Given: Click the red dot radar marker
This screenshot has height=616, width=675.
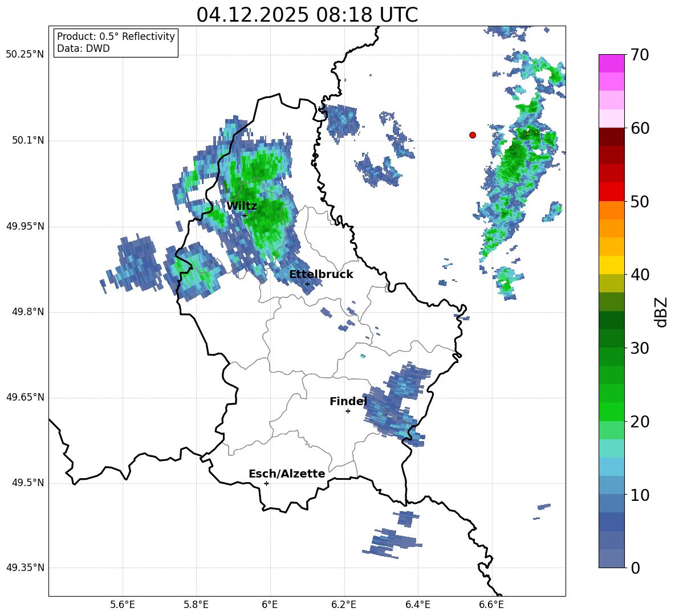Looking at the screenshot, I should 473,135.
